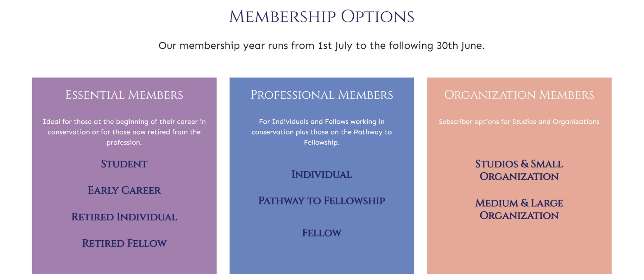Click the Retired Individual membership link

[x=124, y=217]
